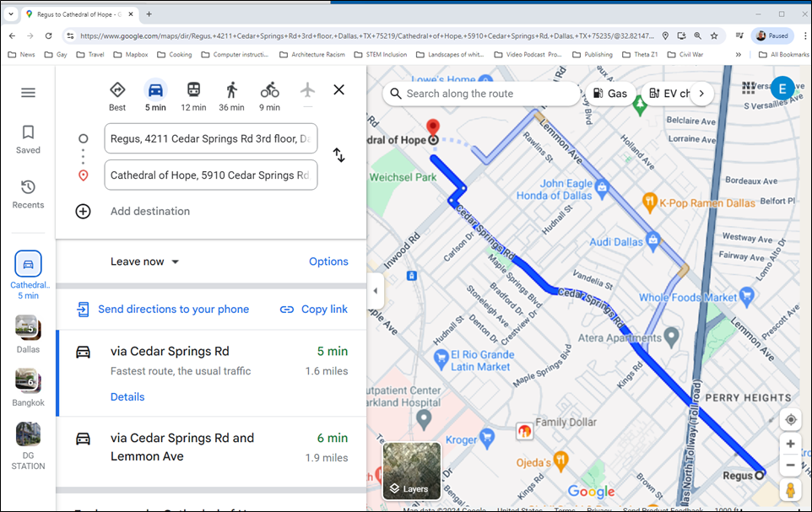
Task: Open the Paused profile button
Action: [772, 35]
